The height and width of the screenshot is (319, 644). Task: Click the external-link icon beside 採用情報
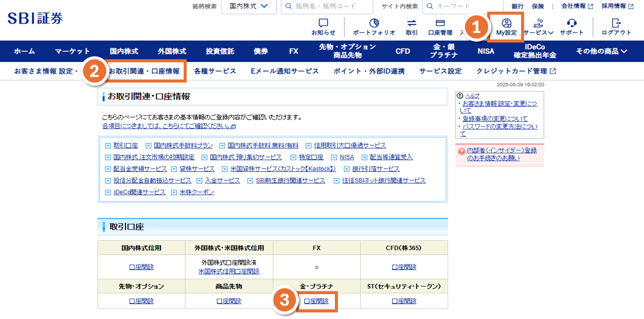[x=631, y=7]
